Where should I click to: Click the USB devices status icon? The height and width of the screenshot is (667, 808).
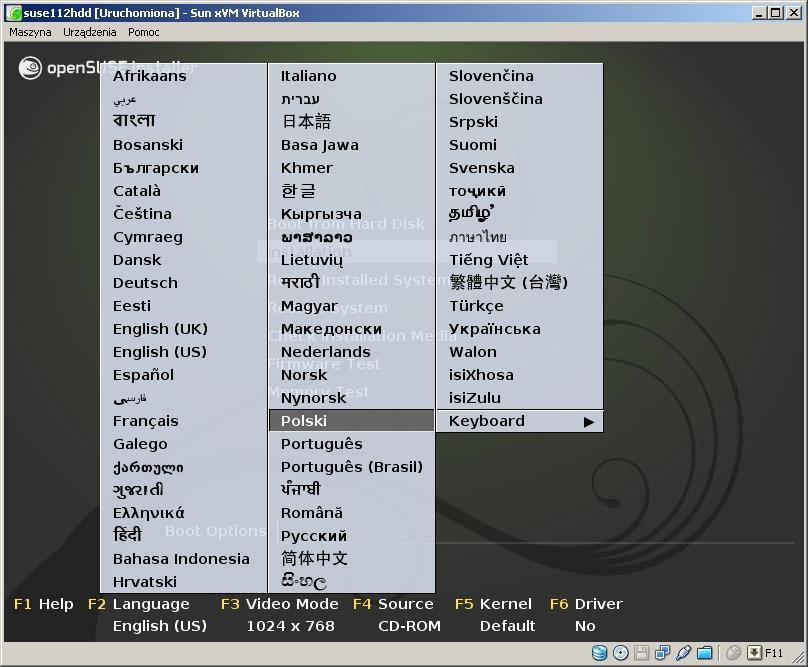pyautogui.click(x=683, y=653)
